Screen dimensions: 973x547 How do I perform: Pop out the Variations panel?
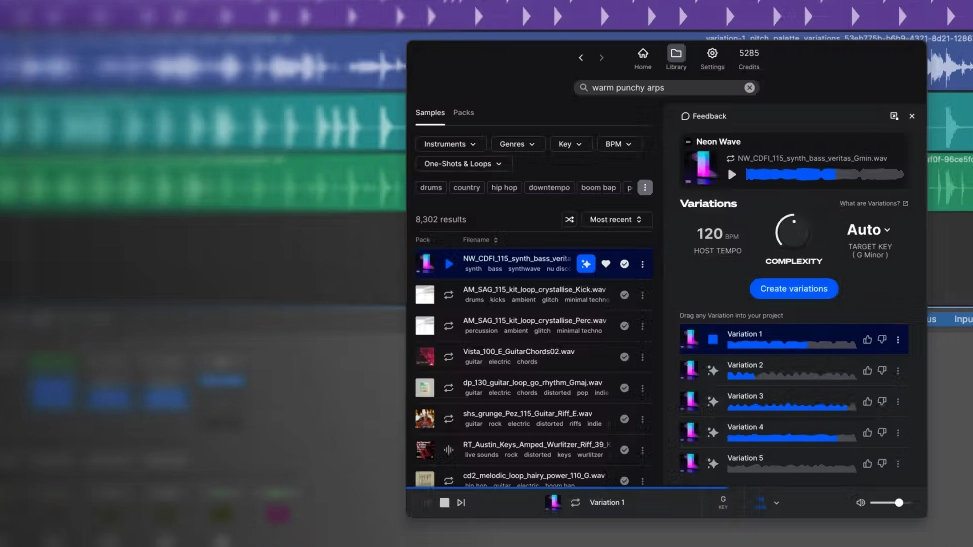pos(894,116)
